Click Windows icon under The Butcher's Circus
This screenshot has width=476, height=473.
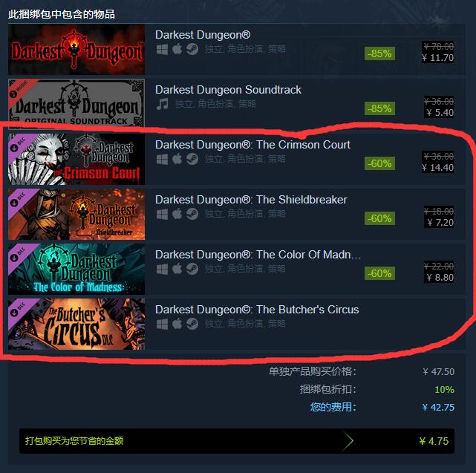click(162, 324)
